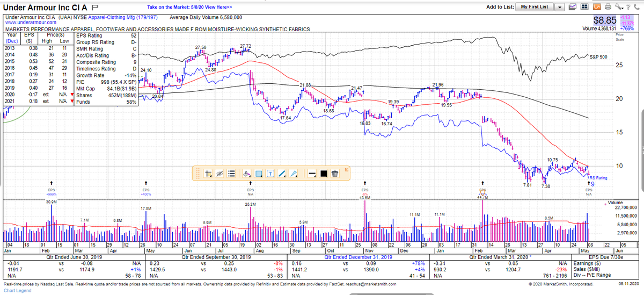The width and height of the screenshot is (644, 295).
Task: Click the phone contact icon
Action: point(636,7)
